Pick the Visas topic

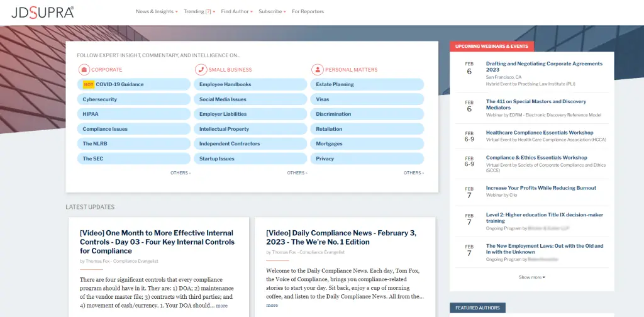[367, 99]
